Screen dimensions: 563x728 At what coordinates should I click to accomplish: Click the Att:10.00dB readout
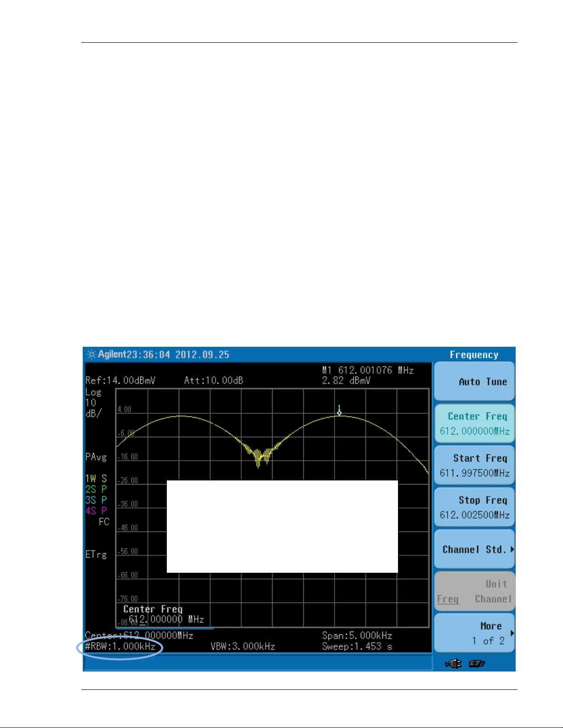214,380
